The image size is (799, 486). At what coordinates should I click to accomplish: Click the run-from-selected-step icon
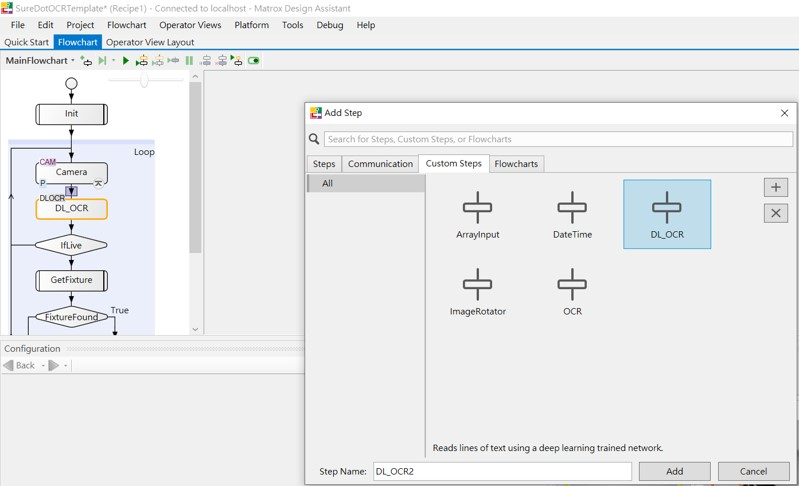142,61
